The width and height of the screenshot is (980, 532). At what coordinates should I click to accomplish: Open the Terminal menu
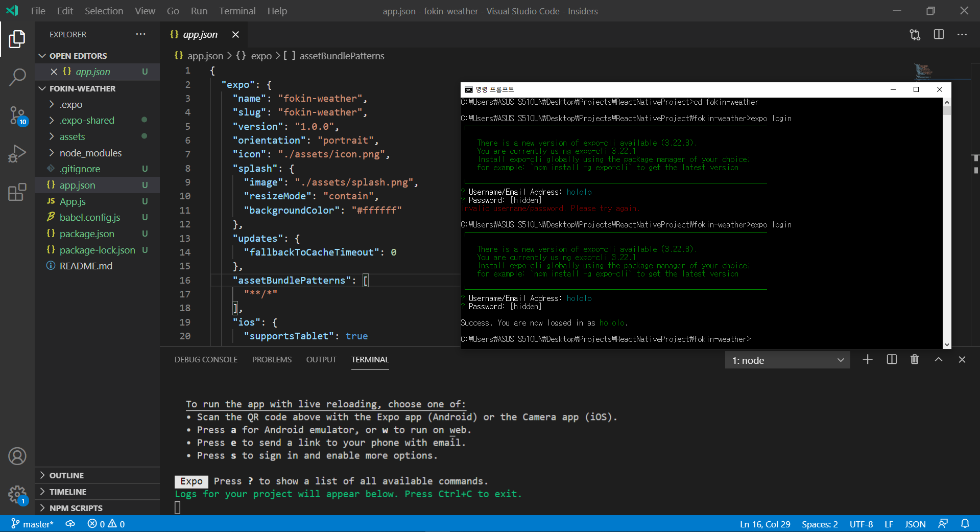point(237,11)
